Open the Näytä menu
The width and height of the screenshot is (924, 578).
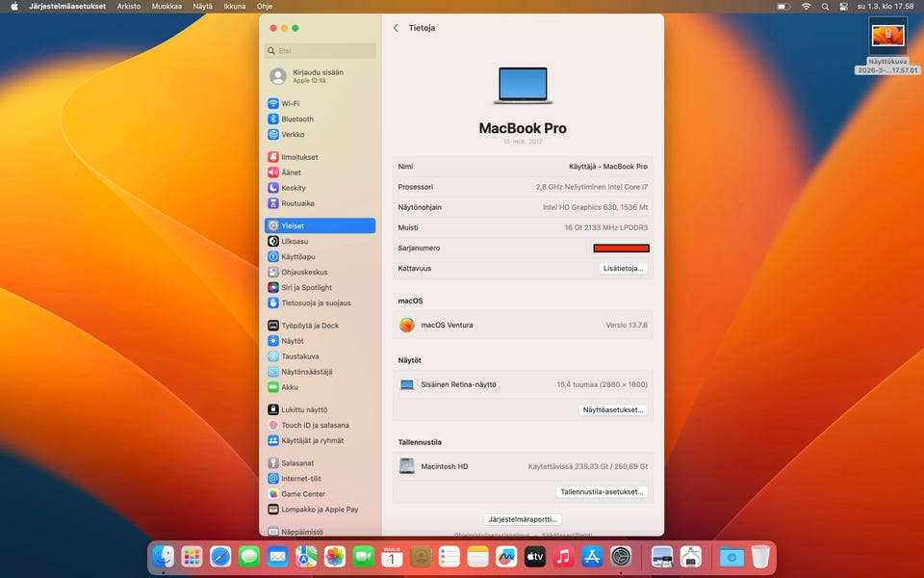pyautogui.click(x=202, y=6)
